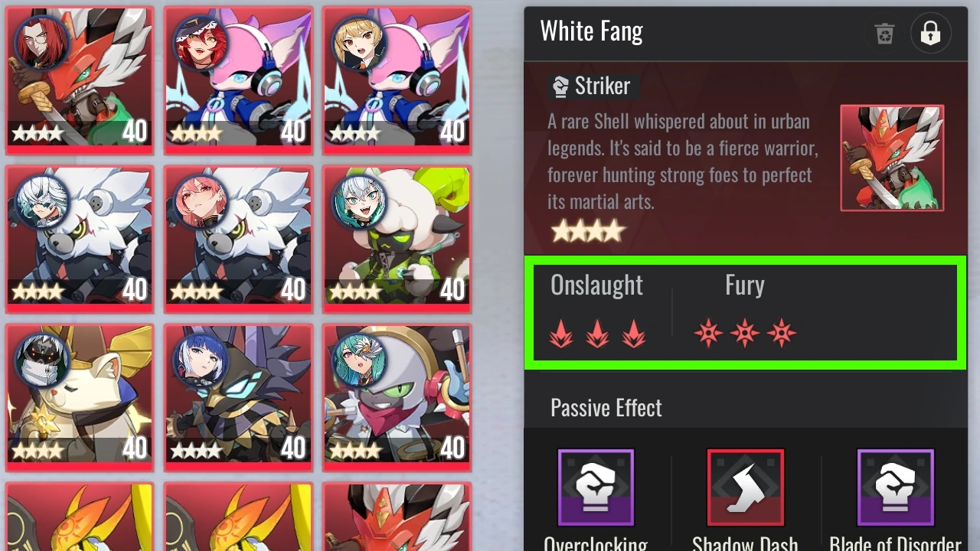
Task: Select the green sheep Shell card
Action: [x=397, y=238]
